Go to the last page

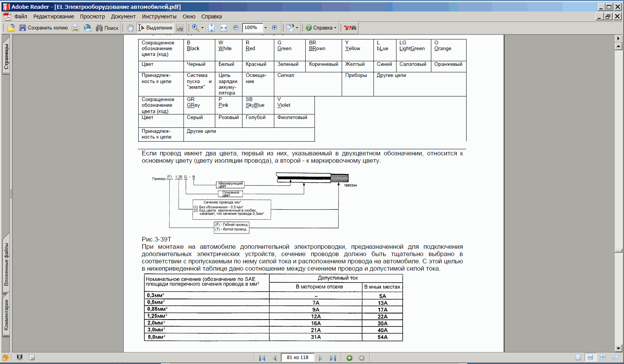[x=333, y=358]
